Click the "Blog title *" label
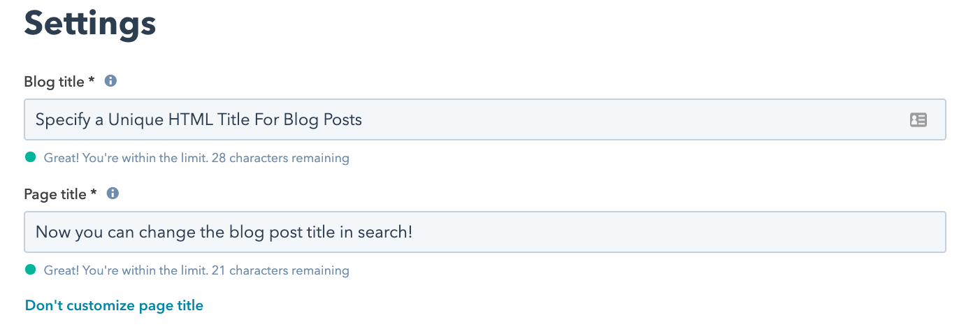 pyautogui.click(x=59, y=82)
